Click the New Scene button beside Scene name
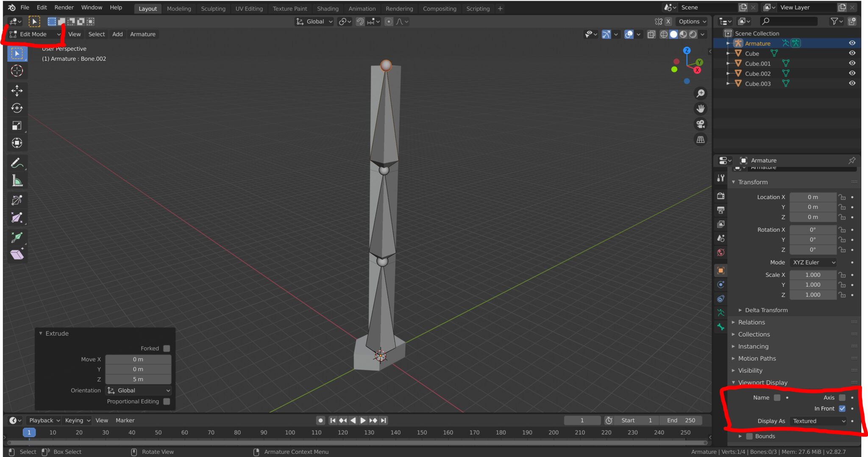This screenshot has width=868, height=457. click(743, 7)
